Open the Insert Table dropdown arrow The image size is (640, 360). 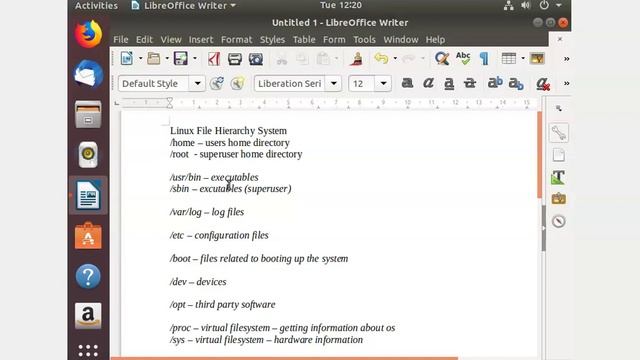pyautogui.click(x=523, y=59)
